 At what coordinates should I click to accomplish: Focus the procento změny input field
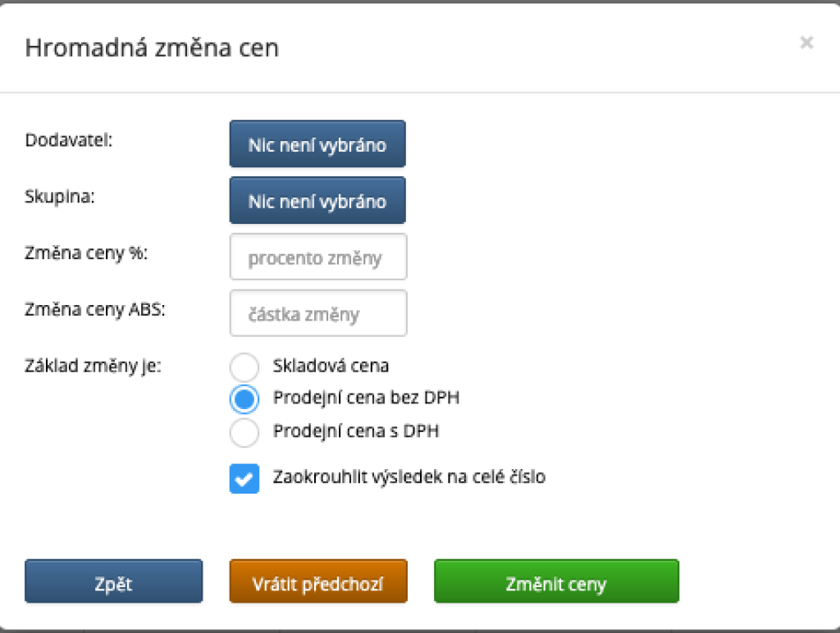(x=318, y=257)
